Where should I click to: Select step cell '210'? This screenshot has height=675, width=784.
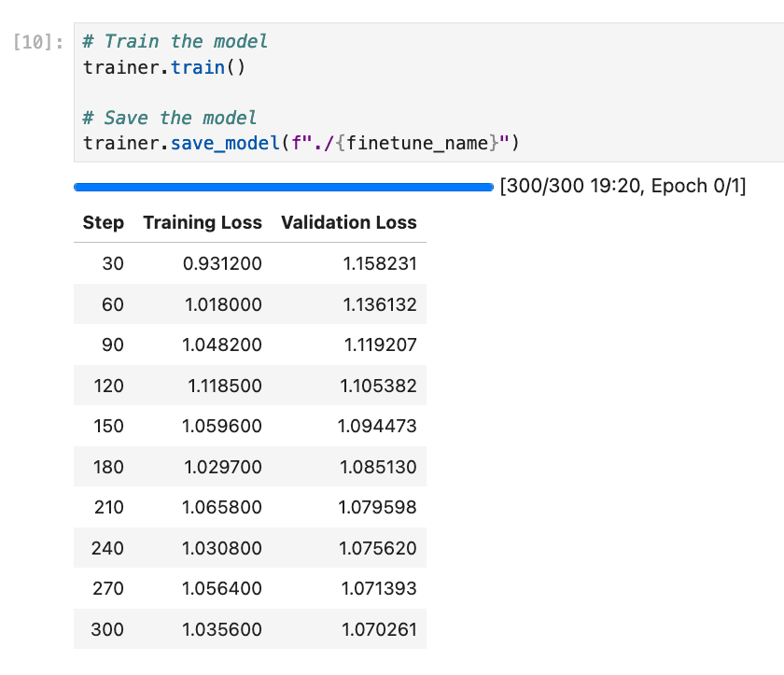coord(109,508)
